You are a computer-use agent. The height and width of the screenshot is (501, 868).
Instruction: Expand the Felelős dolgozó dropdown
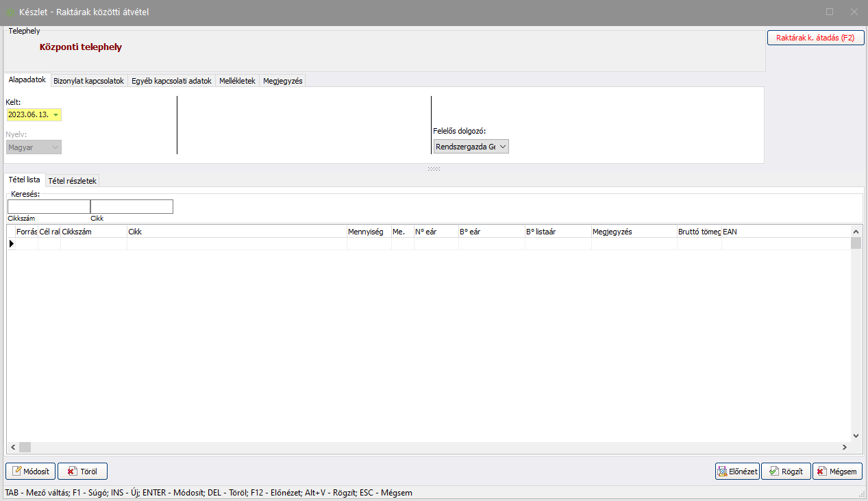pos(503,147)
